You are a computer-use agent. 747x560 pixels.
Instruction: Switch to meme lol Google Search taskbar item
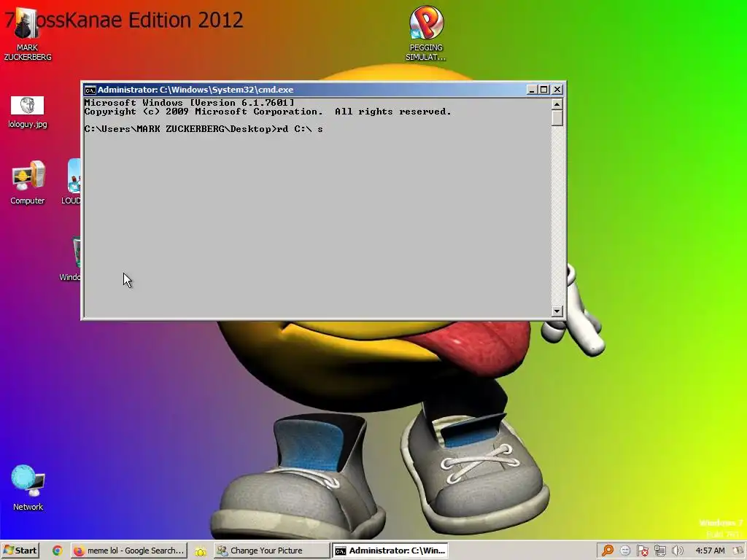pyautogui.click(x=128, y=551)
